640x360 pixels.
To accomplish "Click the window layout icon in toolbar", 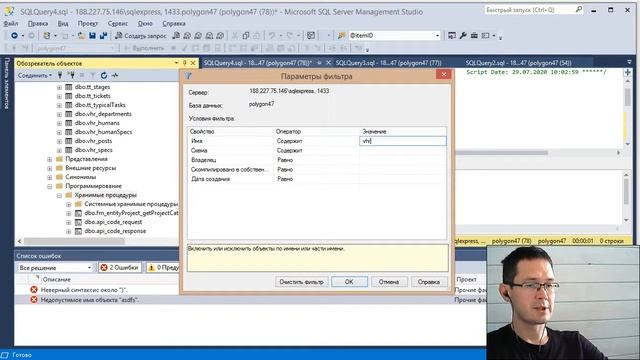I will click(x=485, y=36).
